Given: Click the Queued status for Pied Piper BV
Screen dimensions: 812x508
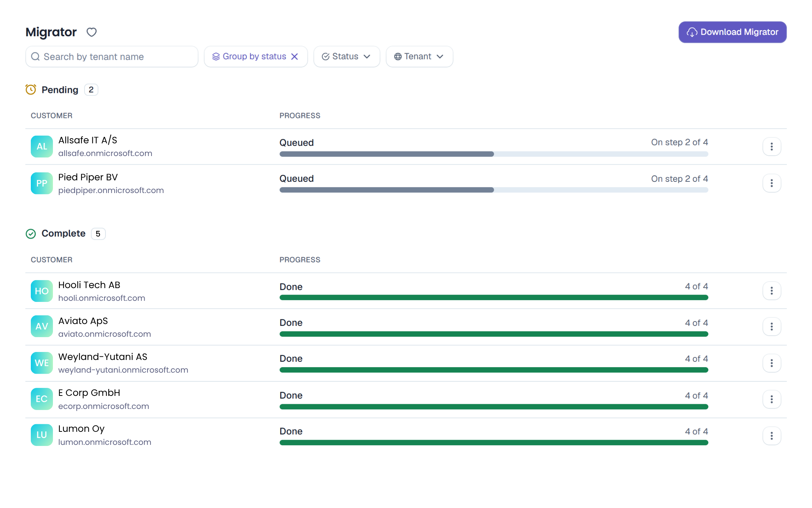Looking at the screenshot, I should [x=297, y=179].
